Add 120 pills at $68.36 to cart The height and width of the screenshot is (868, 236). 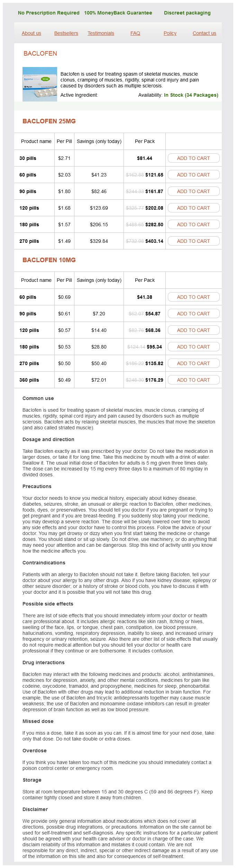(193, 330)
